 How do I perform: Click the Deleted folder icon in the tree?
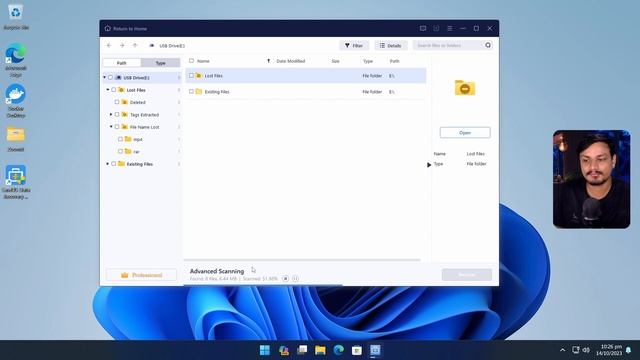coord(124,102)
